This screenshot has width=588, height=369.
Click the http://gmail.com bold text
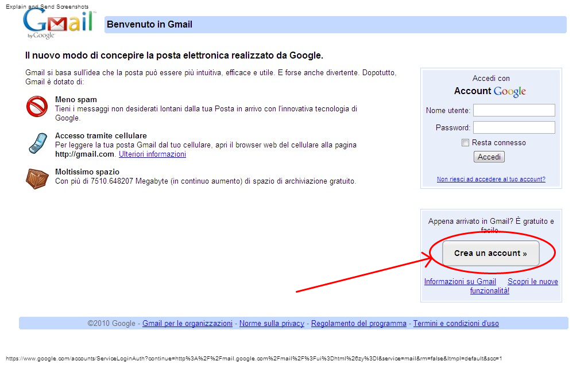click(85, 154)
